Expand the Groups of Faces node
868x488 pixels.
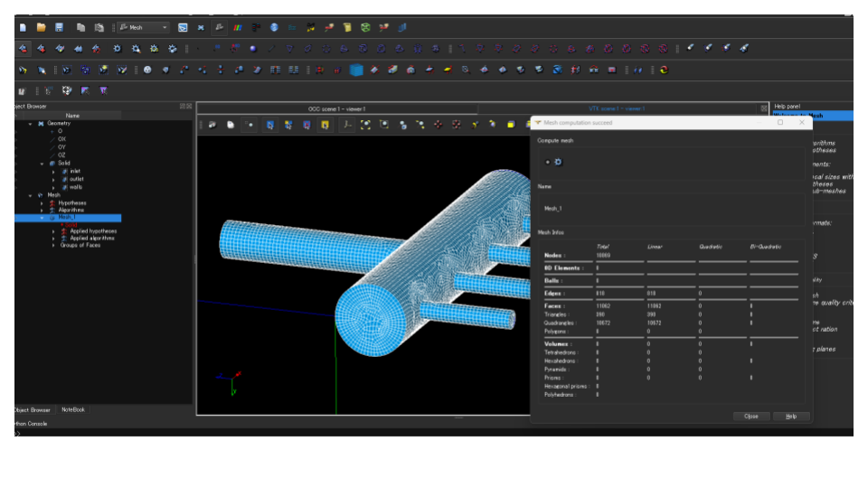point(53,245)
